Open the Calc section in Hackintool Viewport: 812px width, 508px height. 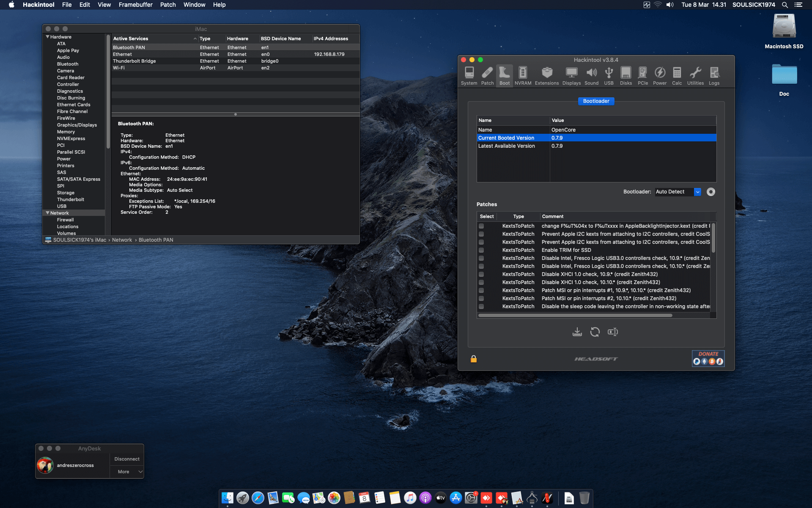677,76
